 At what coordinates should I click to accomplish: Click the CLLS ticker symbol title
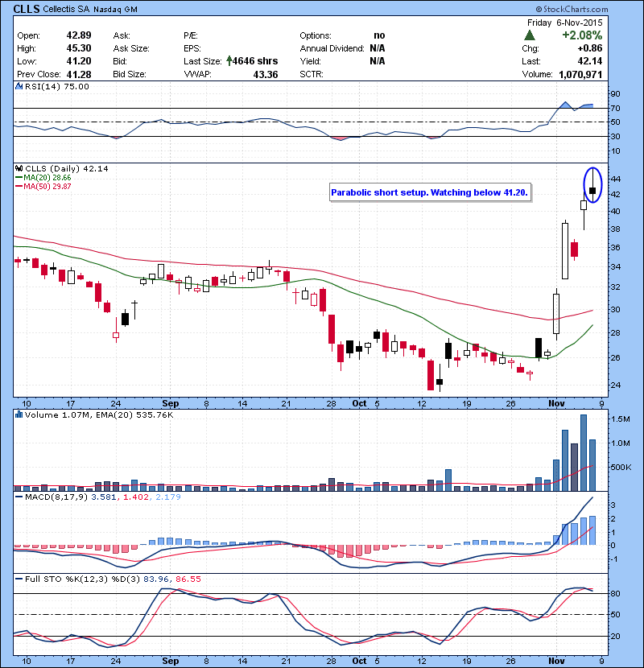[x=27, y=9]
